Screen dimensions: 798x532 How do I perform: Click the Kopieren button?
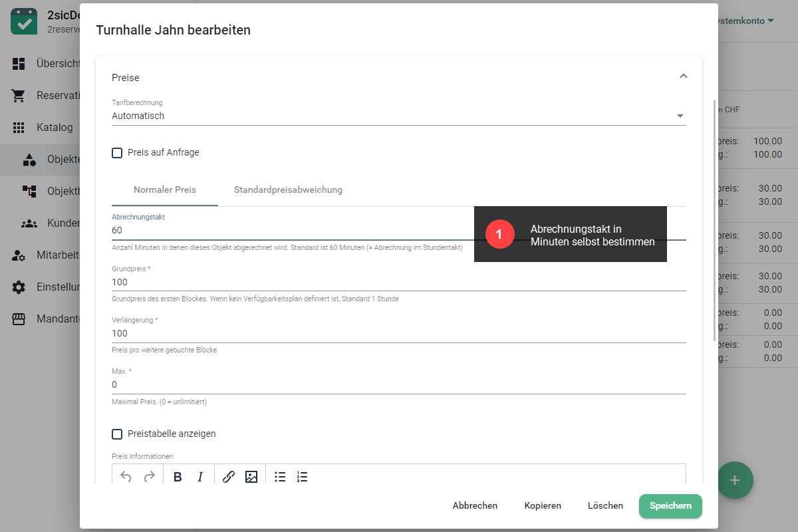[x=543, y=506]
